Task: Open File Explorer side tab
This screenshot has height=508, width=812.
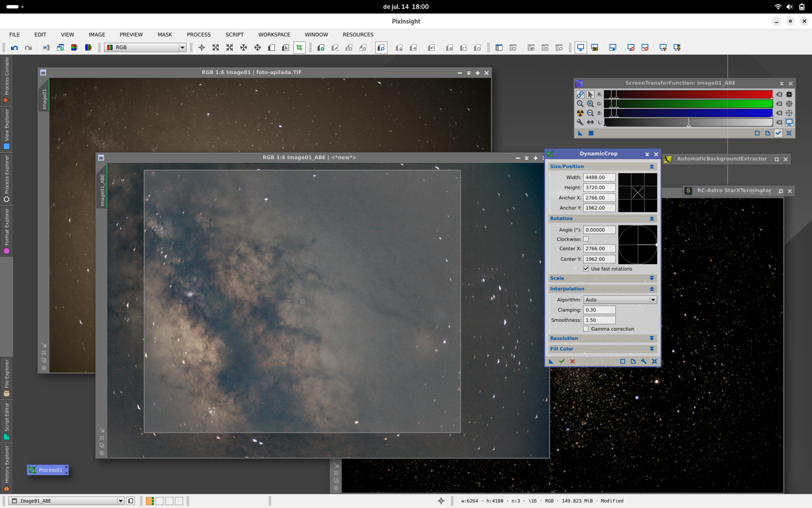Action: click(6, 378)
